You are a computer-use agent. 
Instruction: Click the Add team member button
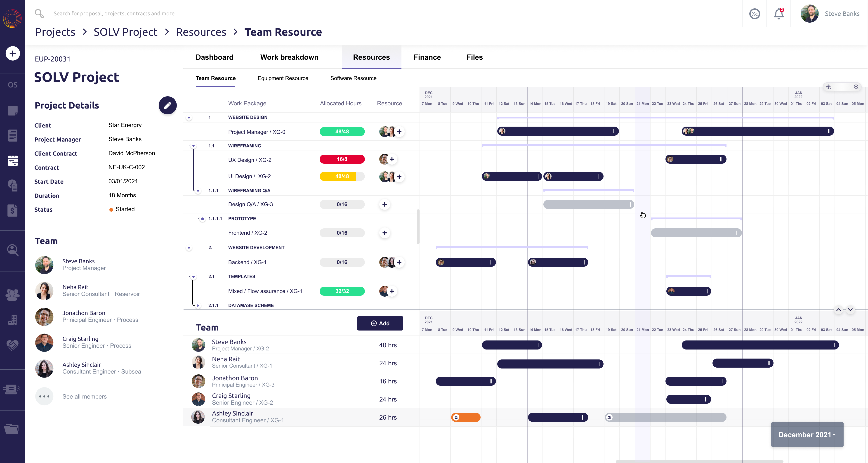[380, 323]
